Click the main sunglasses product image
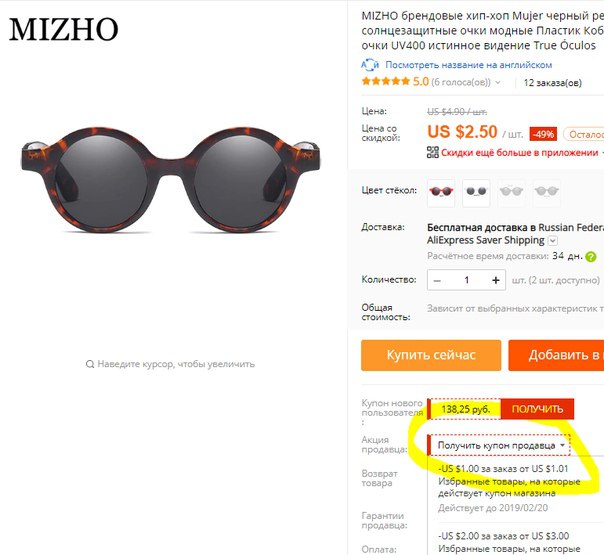Image resolution: width=604 pixels, height=555 pixels. [x=171, y=180]
